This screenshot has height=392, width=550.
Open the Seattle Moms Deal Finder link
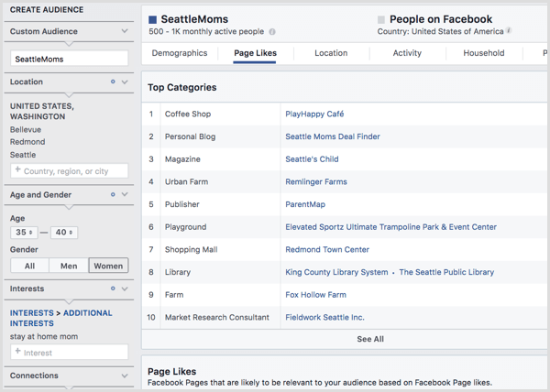(x=333, y=136)
